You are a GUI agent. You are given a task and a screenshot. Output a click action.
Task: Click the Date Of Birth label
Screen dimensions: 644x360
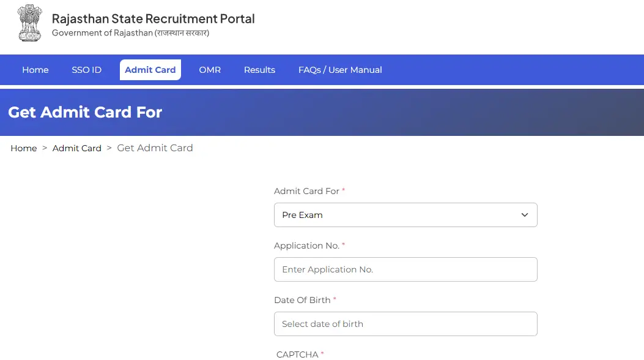tap(302, 300)
